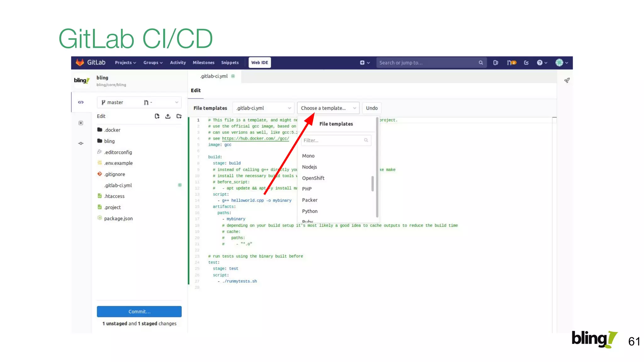Click the bling/core/bling project path
The height and width of the screenshot is (362, 644).
coord(111,85)
